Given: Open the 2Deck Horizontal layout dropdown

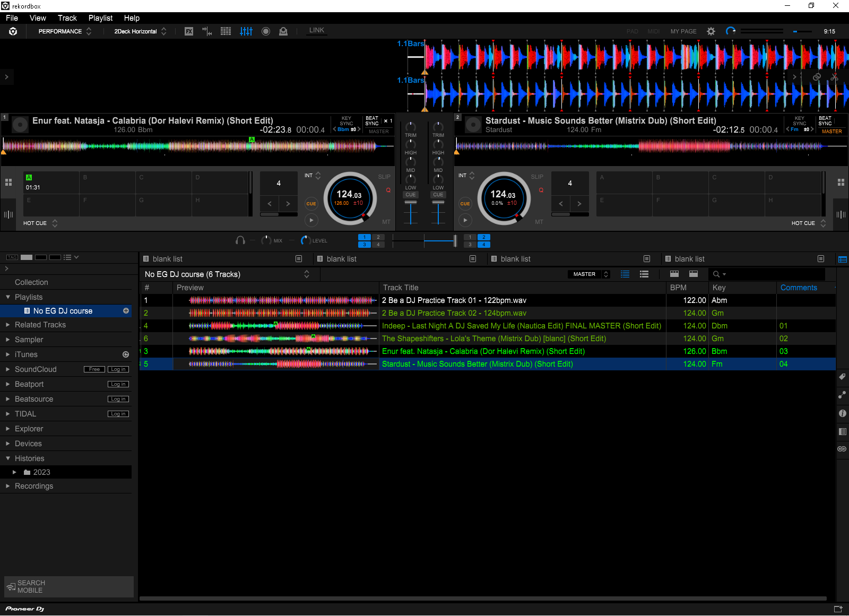Looking at the screenshot, I should tap(140, 31).
